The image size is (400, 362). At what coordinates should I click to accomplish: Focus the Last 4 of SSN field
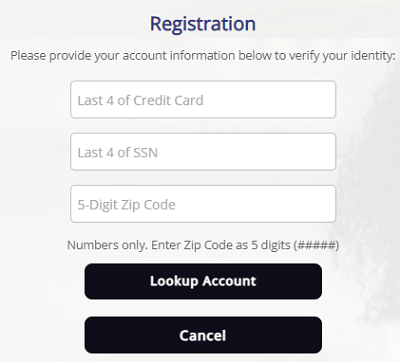point(203,152)
